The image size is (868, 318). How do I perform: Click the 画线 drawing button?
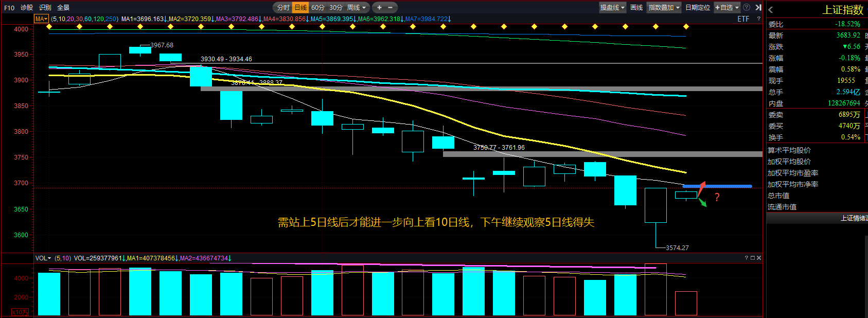tap(636, 7)
